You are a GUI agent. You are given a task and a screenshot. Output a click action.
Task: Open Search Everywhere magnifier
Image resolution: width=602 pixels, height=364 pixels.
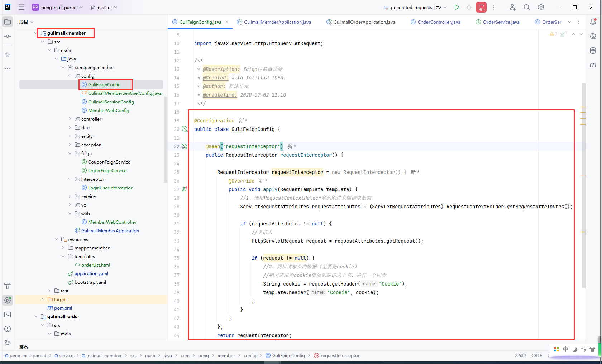coord(527,7)
